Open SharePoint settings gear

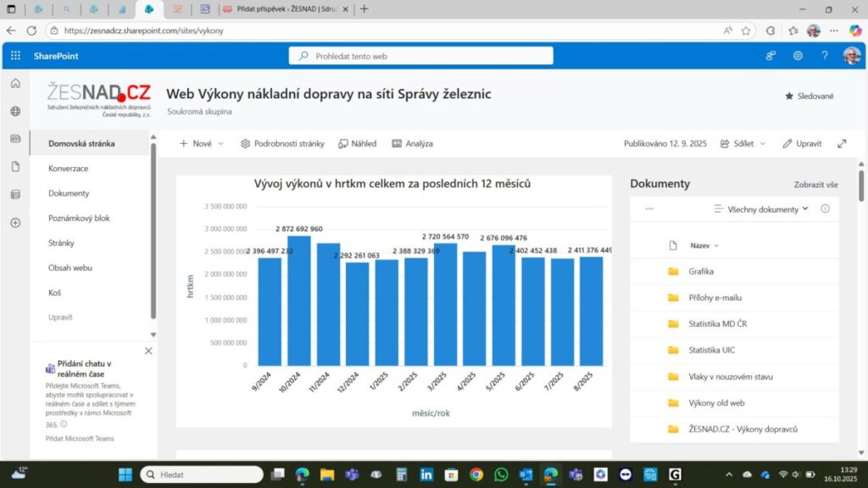798,56
